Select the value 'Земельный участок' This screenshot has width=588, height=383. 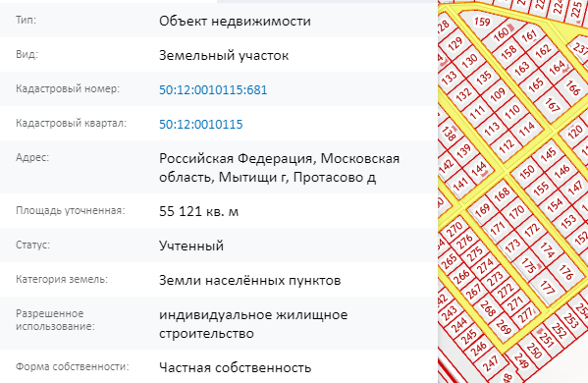[224, 56]
